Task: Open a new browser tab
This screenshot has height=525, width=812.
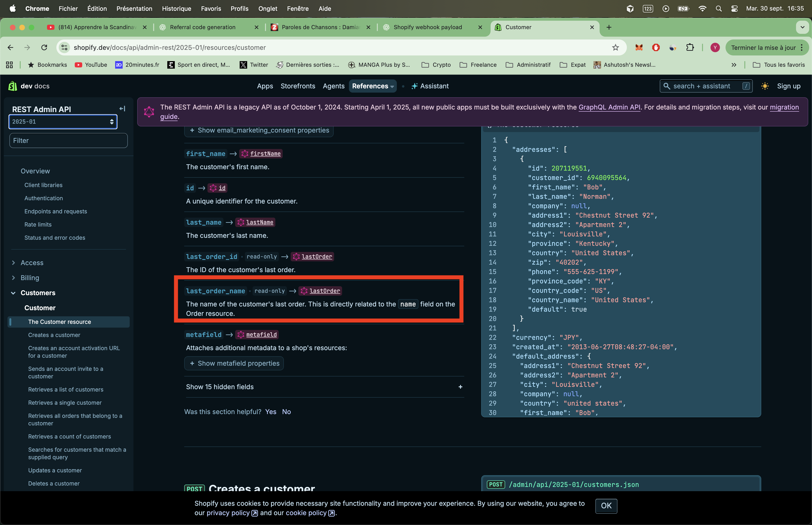Action: [609, 27]
